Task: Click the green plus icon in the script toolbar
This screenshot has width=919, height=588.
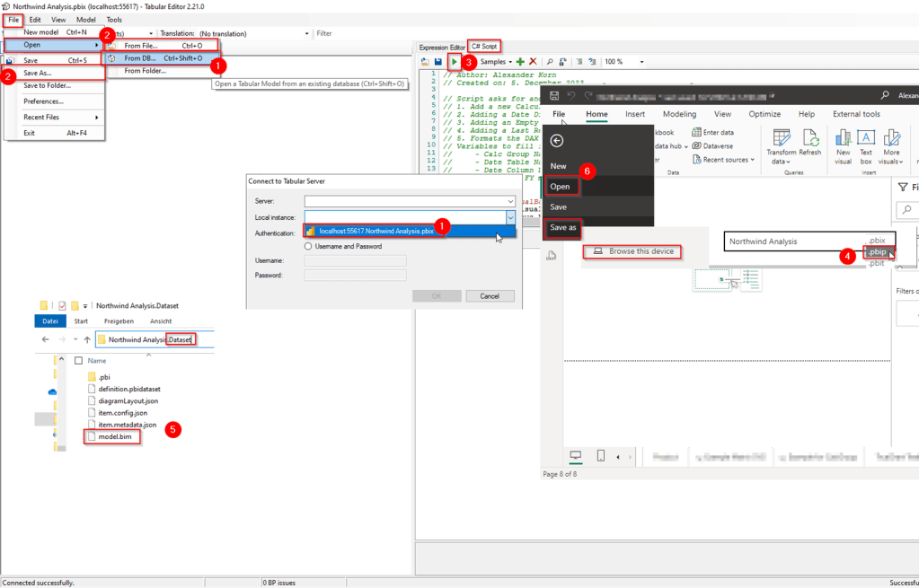Action: (520, 62)
